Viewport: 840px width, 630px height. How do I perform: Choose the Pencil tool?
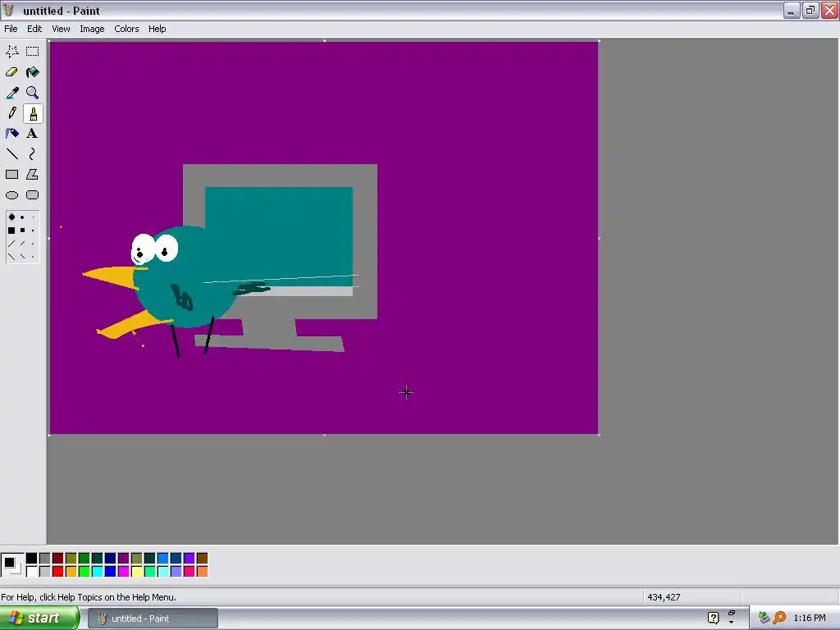click(x=11, y=113)
